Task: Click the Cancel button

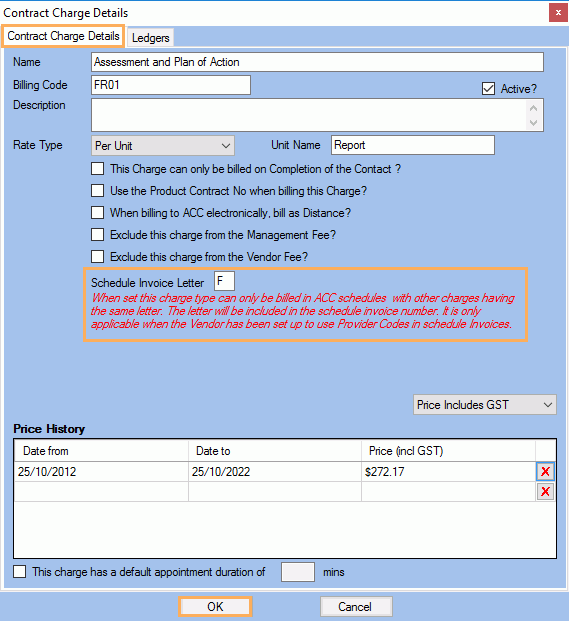Action: (356, 606)
